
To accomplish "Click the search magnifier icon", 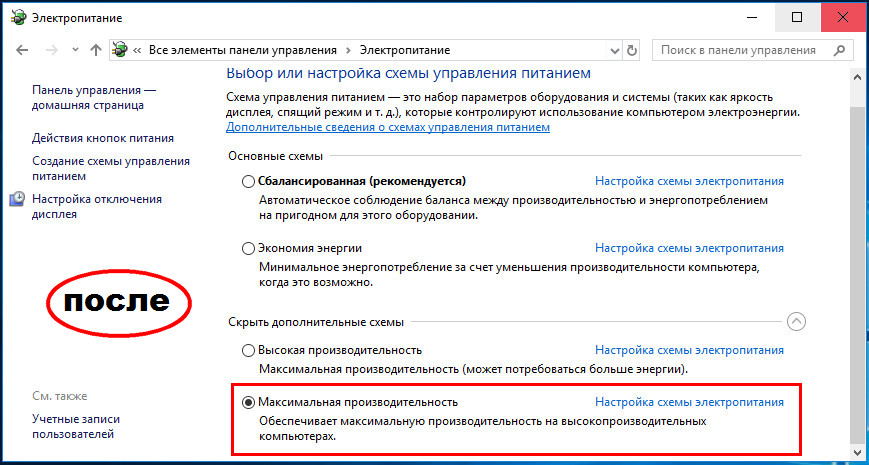I will [x=839, y=50].
